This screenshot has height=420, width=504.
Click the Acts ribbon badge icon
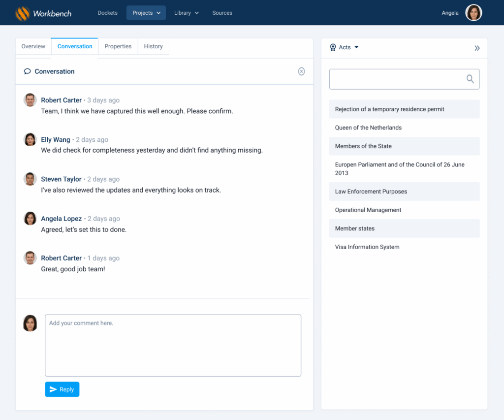333,47
